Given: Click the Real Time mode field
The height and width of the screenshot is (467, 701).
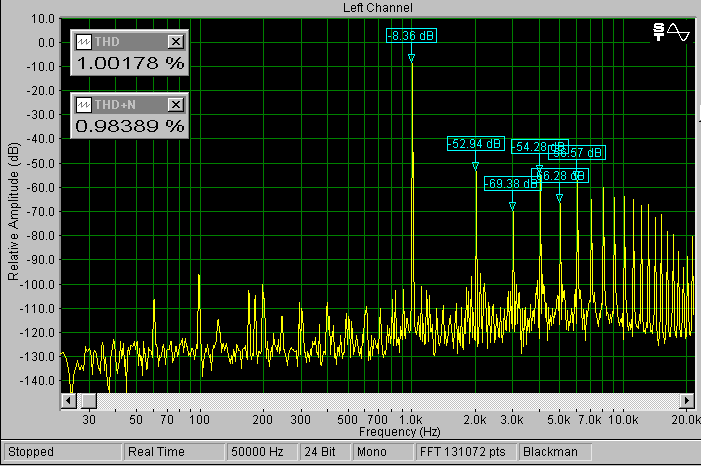Looking at the screenshot, I should [x=174, y=452].
